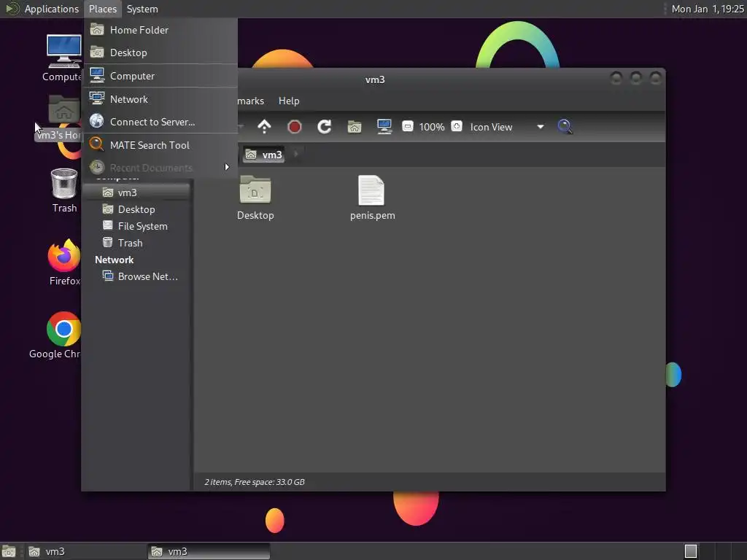
Task: Click the path bar forward arrow
Action: tap(296, 155)
